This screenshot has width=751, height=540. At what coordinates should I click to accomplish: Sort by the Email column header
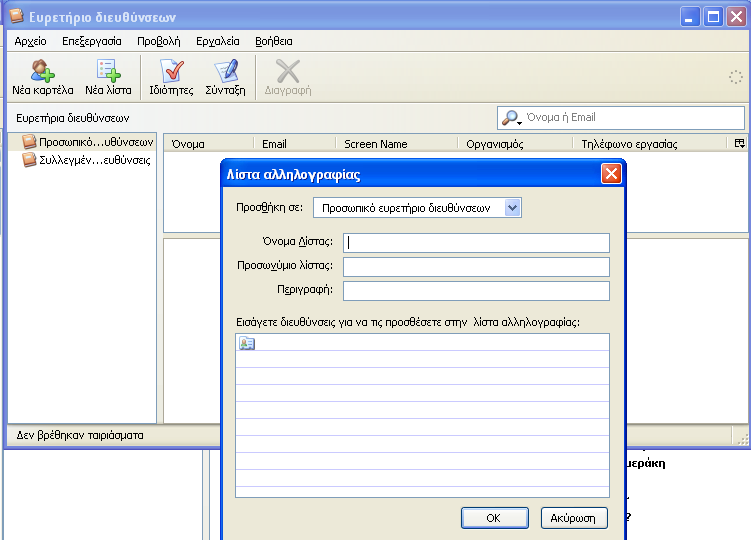pos(294,144)
